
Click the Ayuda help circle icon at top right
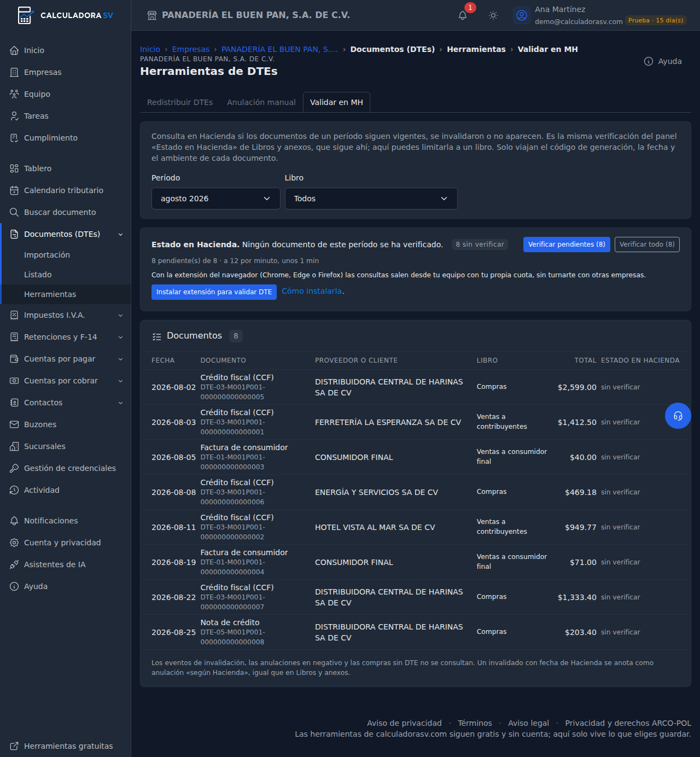click(x=649, y=61)
